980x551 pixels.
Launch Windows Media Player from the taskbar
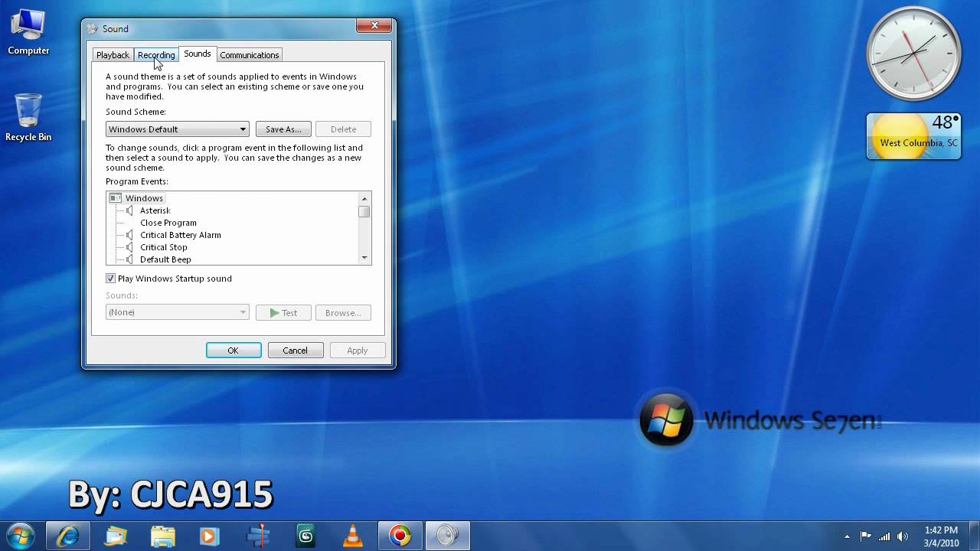[x=211, y=536]
